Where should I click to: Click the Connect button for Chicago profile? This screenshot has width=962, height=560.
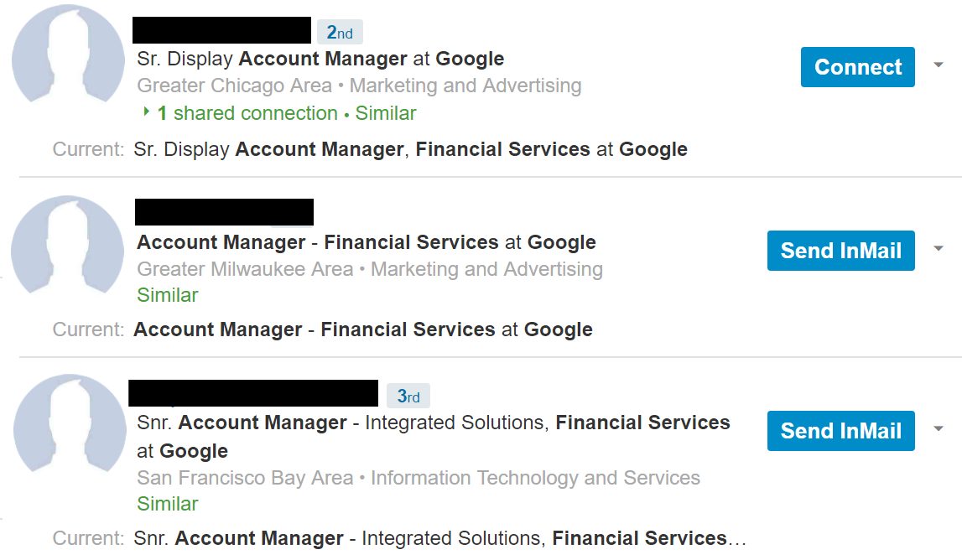[x=857, y=67]
